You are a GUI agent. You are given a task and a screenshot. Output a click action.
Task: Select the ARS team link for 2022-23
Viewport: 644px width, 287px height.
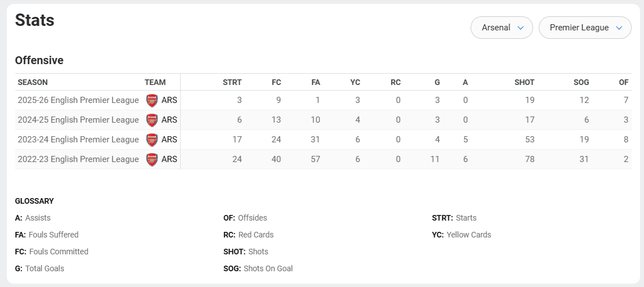(x=169, y=159)
